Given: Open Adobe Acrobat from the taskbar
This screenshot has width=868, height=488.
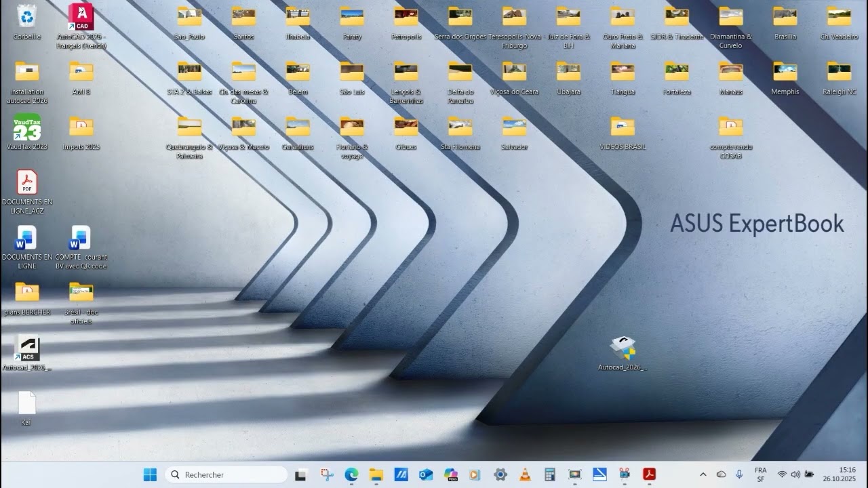Looking at the screenshot, I should pyautogui.click(x=649, y=474).
